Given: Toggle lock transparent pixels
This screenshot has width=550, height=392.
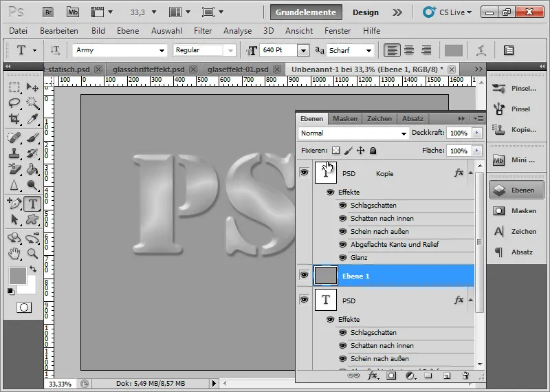Looking at the screenshot, I should tap(335, 151).
